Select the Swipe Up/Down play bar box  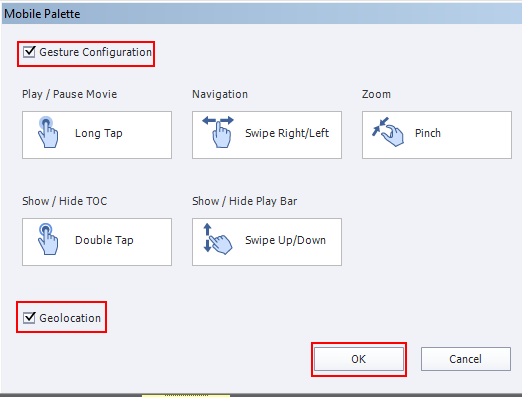coord(267,242)
